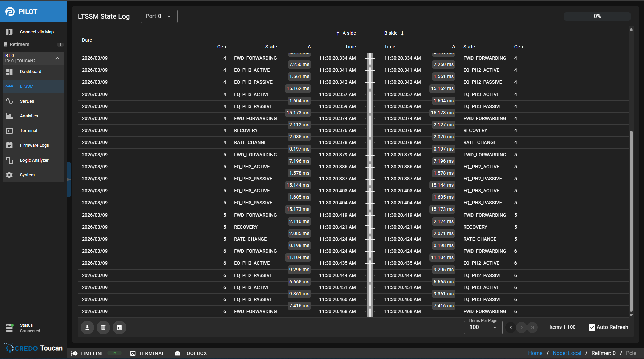
Task: Toggle the Auto Refresh checkbox
Action: coord(592,327)
